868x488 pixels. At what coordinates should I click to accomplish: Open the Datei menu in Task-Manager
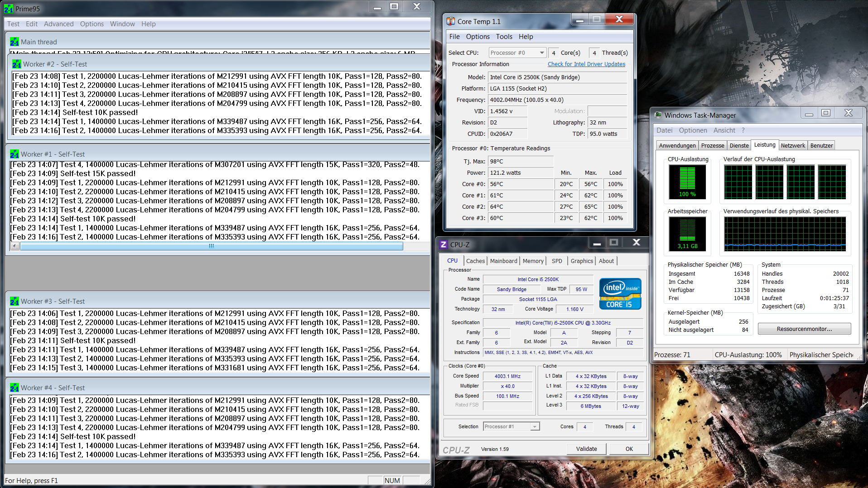click(x=665, y=130)
